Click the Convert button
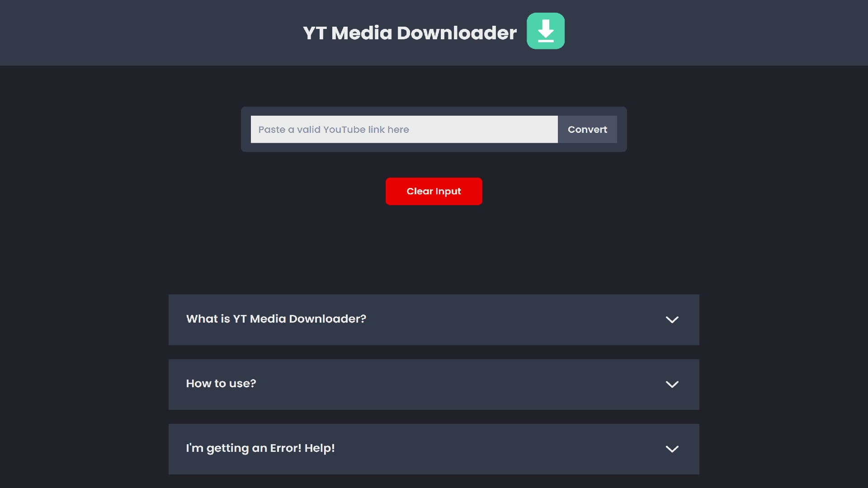The image size is (868, 488). click(x=587, y=129)
